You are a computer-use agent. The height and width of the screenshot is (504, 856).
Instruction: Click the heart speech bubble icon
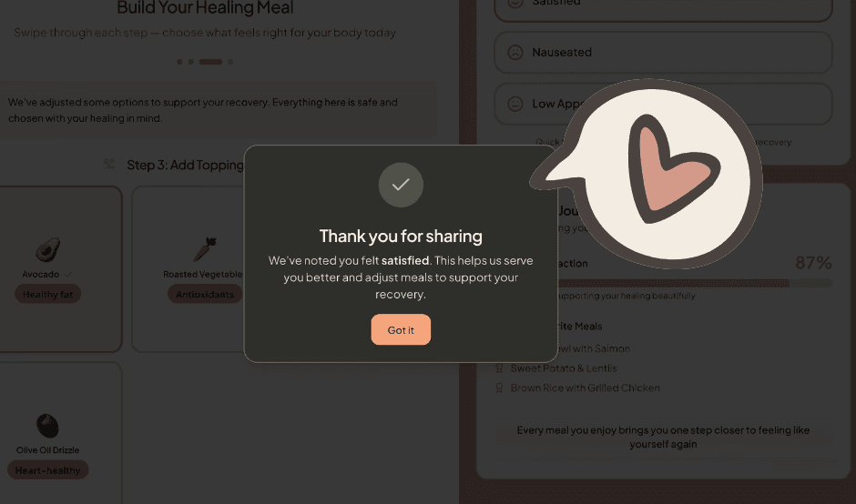647,173
